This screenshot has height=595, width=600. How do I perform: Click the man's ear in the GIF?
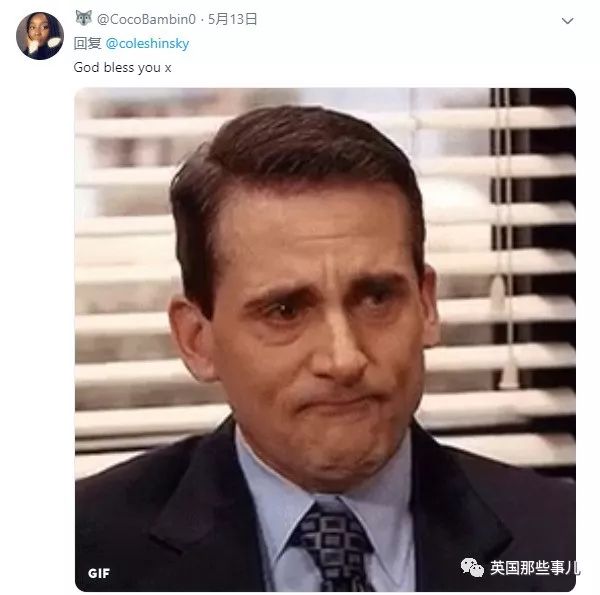(x=191, y=337)
